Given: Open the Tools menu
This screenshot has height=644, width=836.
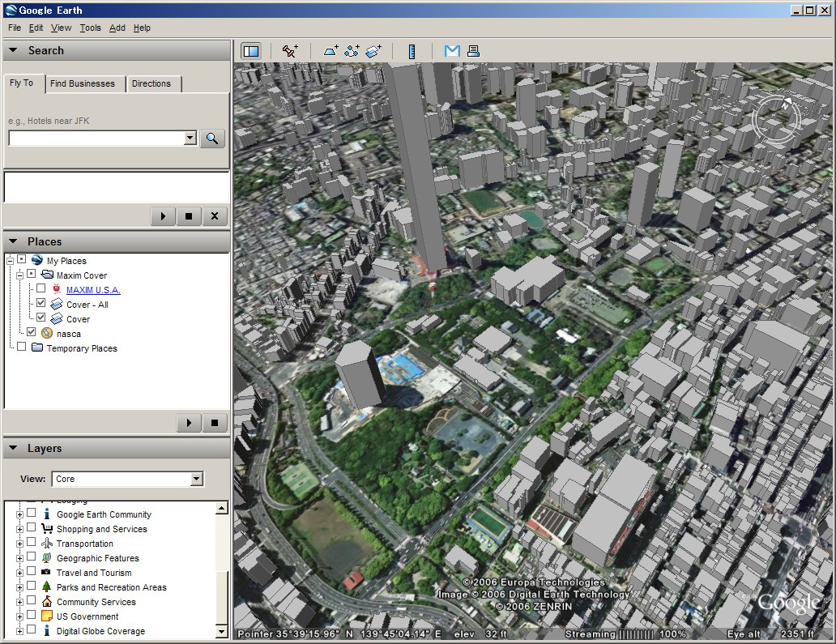Looking at the screenshot, I should pyautogui.click(x=90, y=28).
